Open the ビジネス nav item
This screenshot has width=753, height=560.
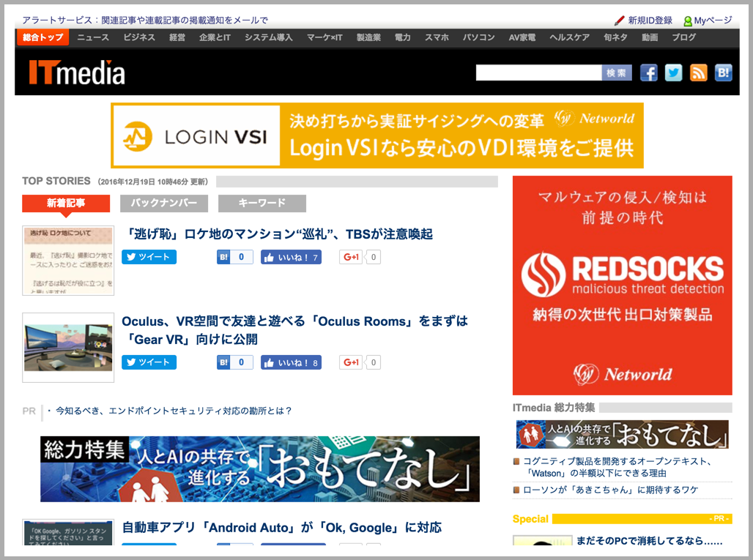tap(139, 37)
